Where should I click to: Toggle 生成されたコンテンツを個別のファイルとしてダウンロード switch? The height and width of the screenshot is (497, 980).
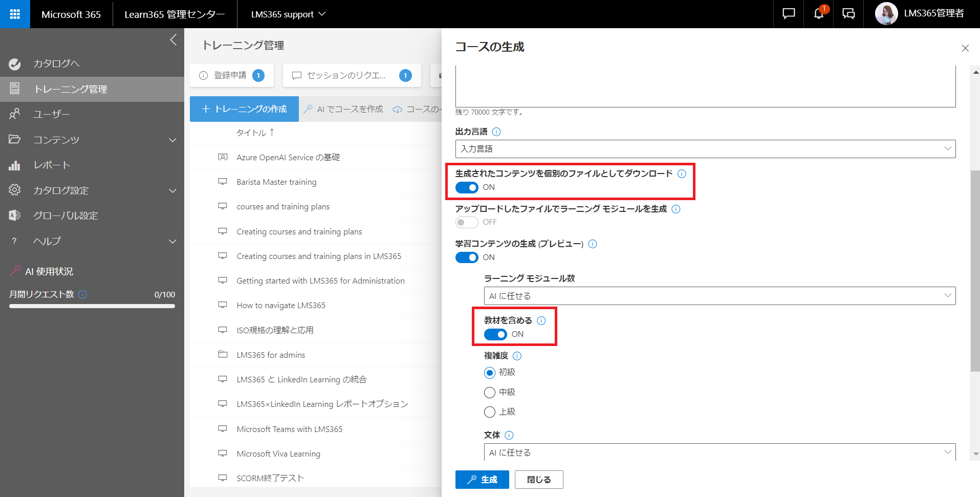(x=467, y=187)
